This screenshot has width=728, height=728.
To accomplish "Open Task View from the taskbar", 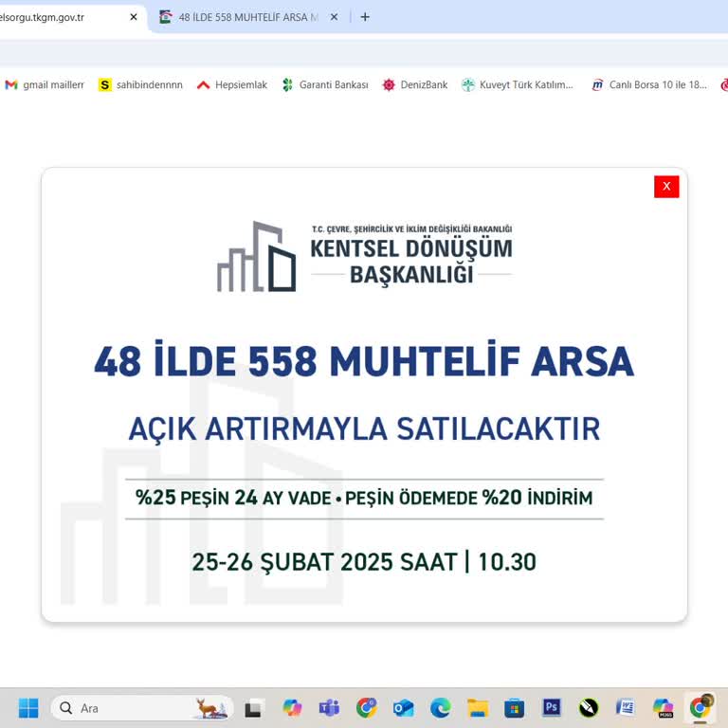I will [253, 708].
